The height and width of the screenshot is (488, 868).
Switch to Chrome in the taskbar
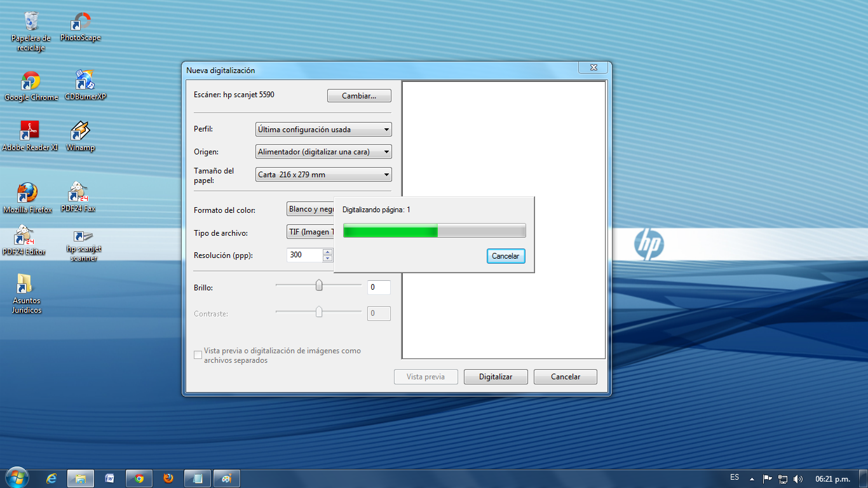139,478
